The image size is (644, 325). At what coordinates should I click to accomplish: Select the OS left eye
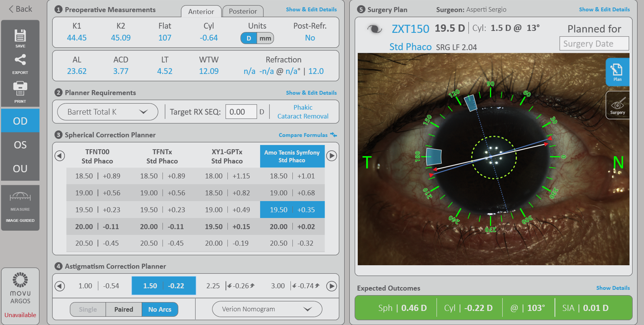tap(20, 145)
